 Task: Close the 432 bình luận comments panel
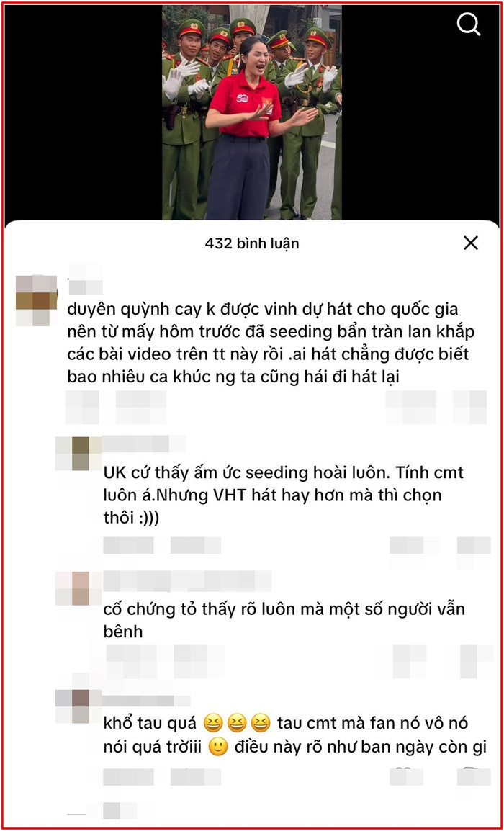click(x=471, y=243)
